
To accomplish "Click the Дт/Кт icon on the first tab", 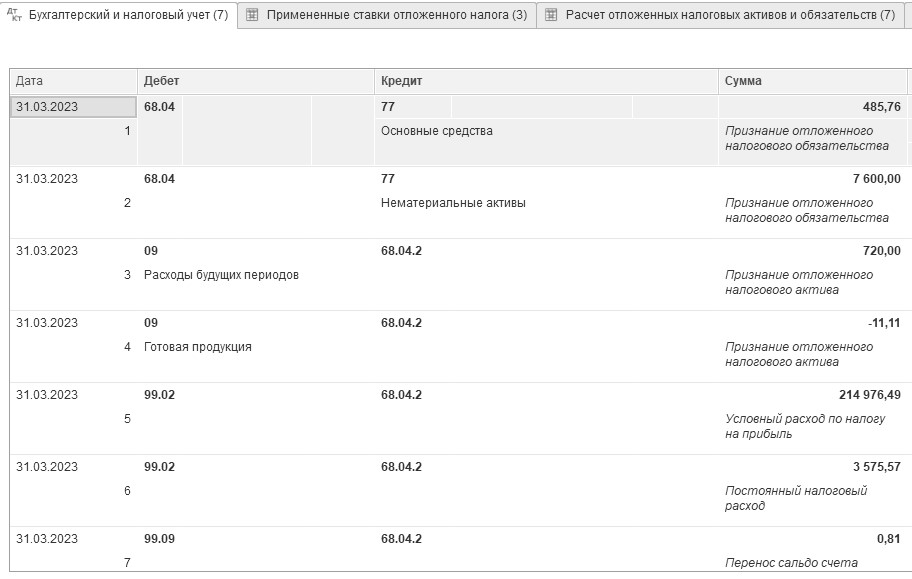I will coord(14,15).
